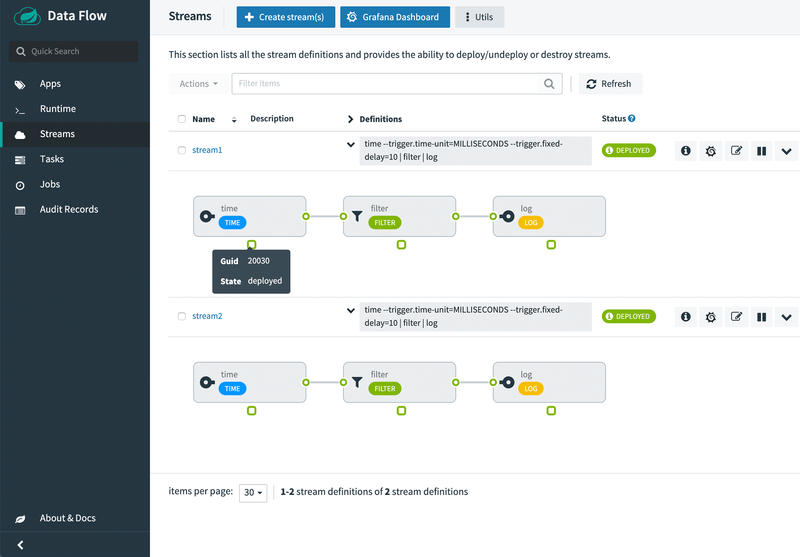Open the items per page dropdown
Image resolution: width=800 pixels, height=557 pixels.
(253, 492)
